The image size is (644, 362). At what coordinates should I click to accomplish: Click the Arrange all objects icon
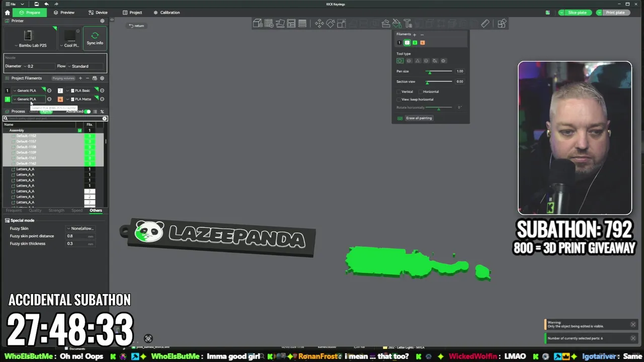(x=291, y=24)
